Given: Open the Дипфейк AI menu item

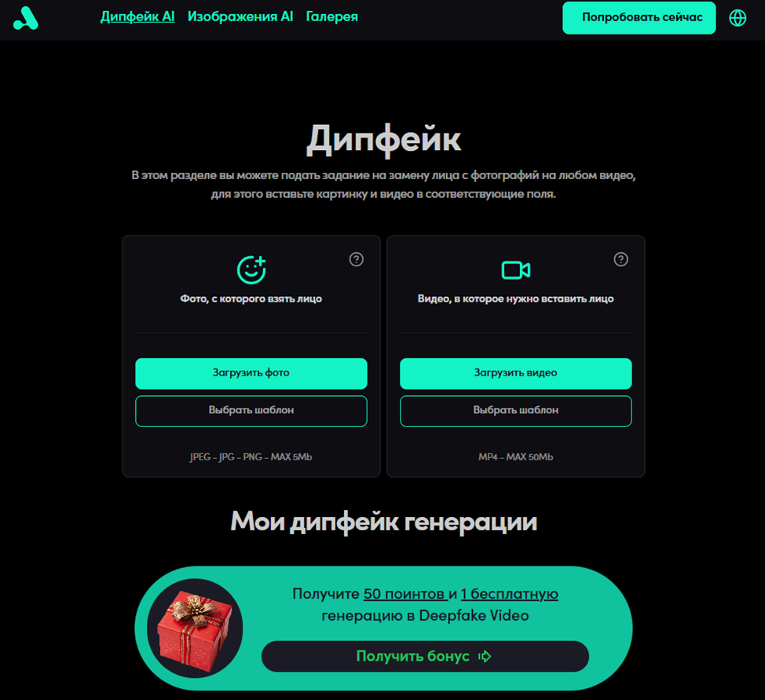Looking at the screenshot, I should point(137,16).
